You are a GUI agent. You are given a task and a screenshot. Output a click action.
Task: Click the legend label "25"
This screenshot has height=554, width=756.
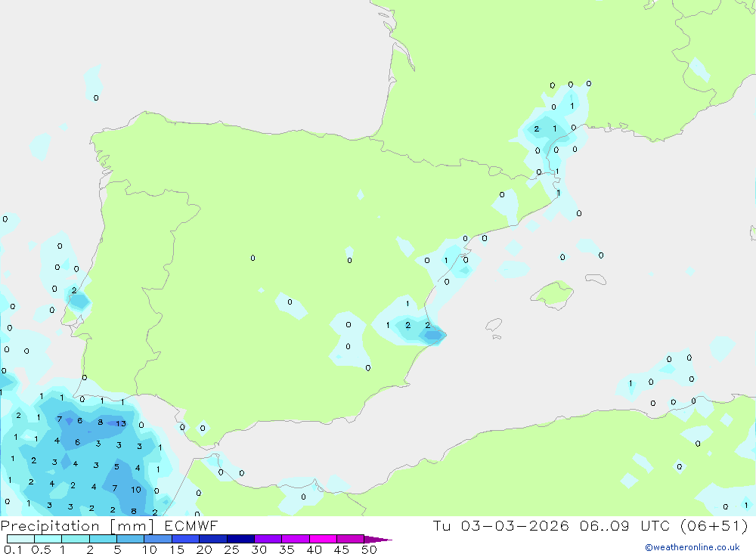pos(231,549)
